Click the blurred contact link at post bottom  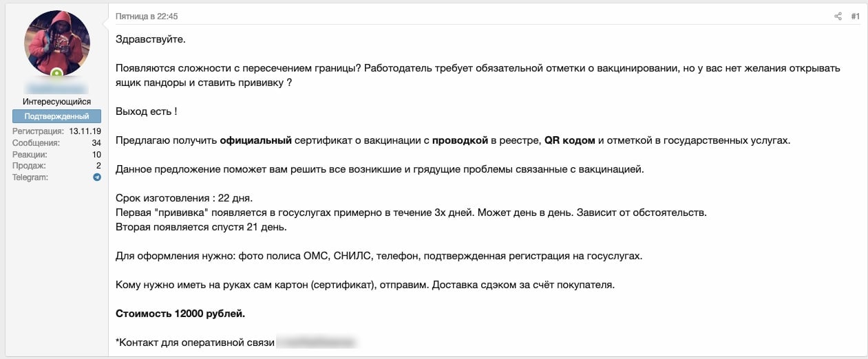tap(317, 341)
